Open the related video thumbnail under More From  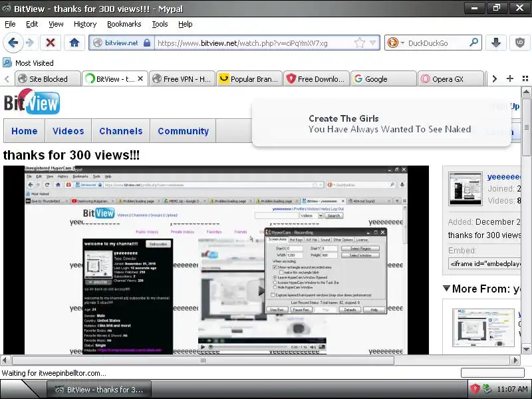coord(483,328)
